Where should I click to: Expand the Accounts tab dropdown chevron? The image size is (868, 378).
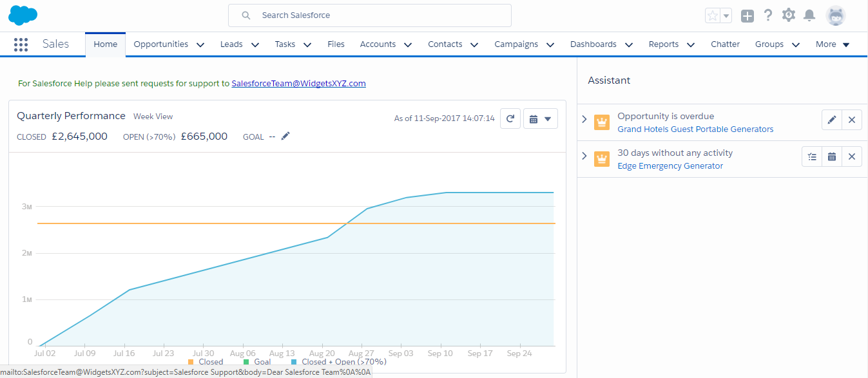(408, 45)
